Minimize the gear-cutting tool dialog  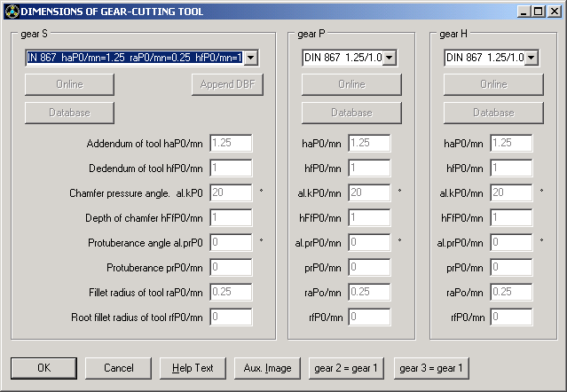(524, 12)
